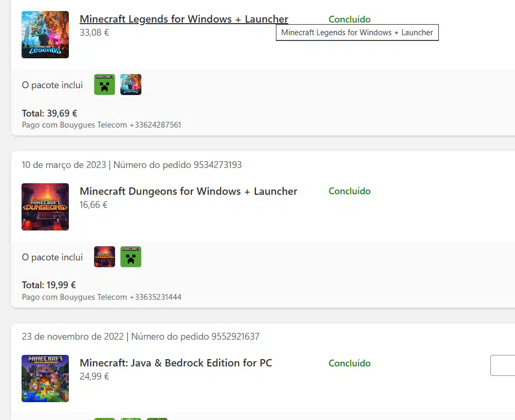Click the payment line ending in +33624287561
515x420 pixels.
tap(101, 125)
